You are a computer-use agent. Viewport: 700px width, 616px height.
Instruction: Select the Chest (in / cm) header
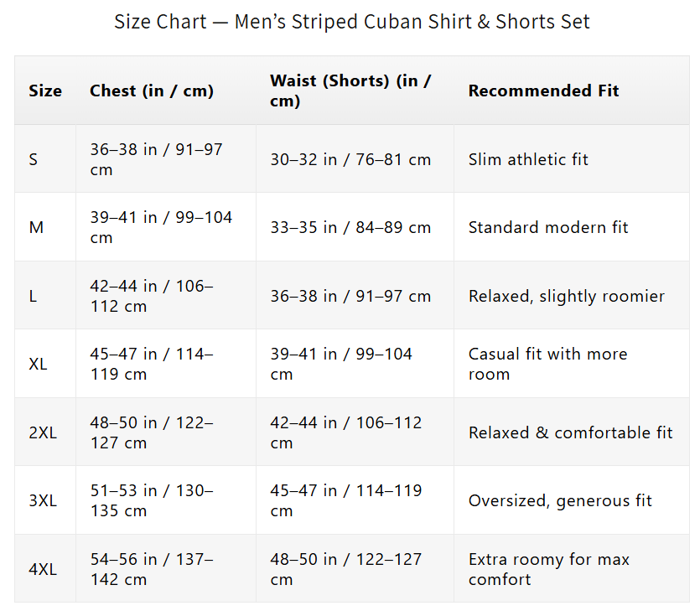point(152,91)
